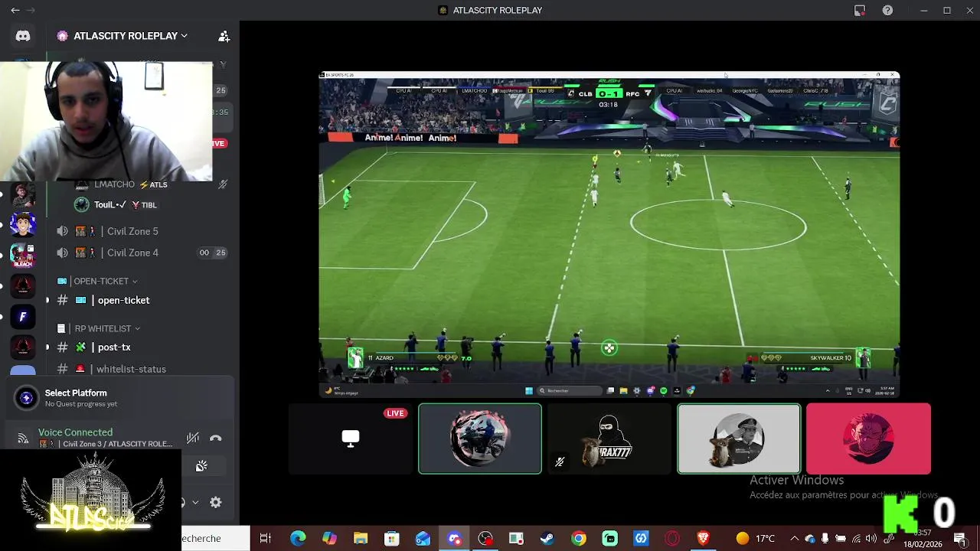The height and width of the screenshot is (551, 980).
Task: Expand the ATLASCITY ROLEPLAY server dropdown
Action: [122, 36]
